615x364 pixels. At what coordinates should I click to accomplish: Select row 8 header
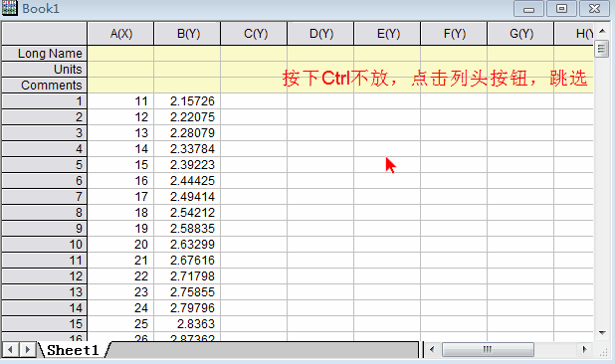pyautogui.click(x=45, y=213)
